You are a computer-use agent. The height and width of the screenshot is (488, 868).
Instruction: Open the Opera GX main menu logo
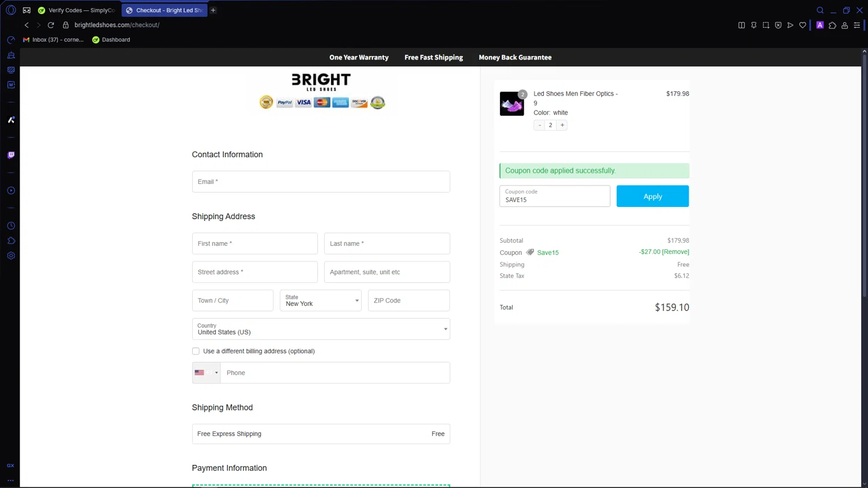[x=10, y=10]
